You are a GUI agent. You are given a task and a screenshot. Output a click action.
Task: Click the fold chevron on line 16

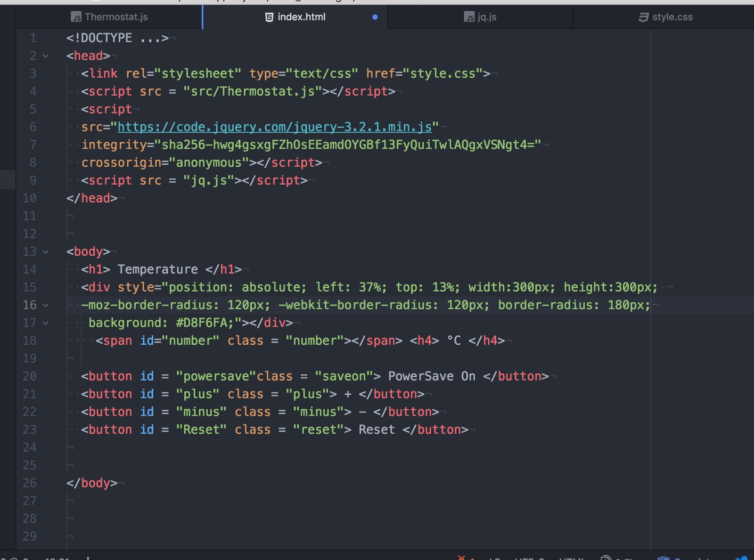pos(45,305)
